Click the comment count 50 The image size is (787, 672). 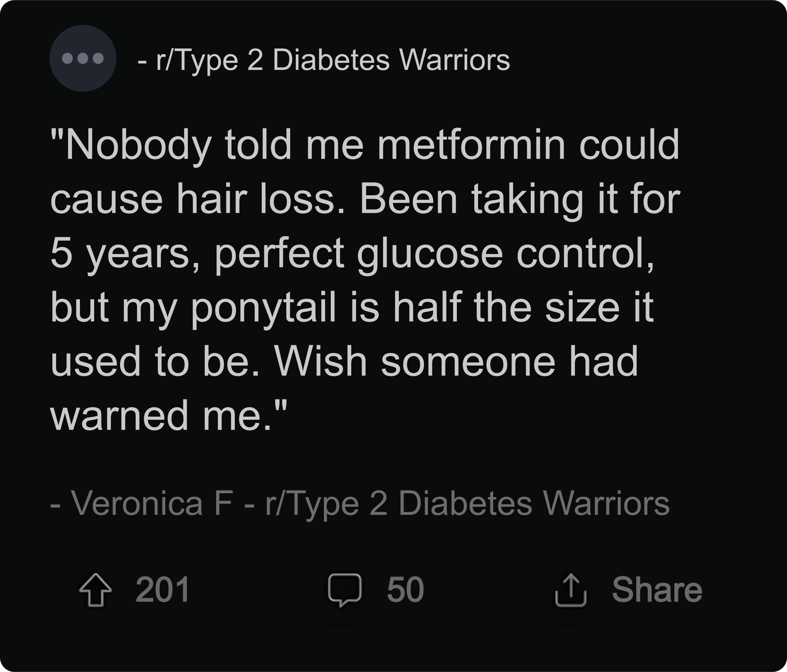pyautogui.click(x=405, y=590)
